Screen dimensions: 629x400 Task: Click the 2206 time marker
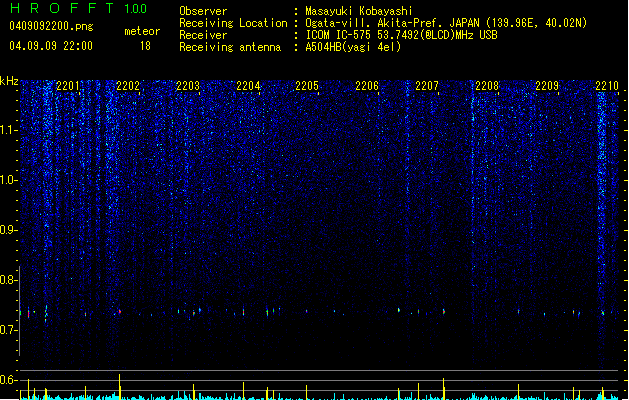pos(367,86)
